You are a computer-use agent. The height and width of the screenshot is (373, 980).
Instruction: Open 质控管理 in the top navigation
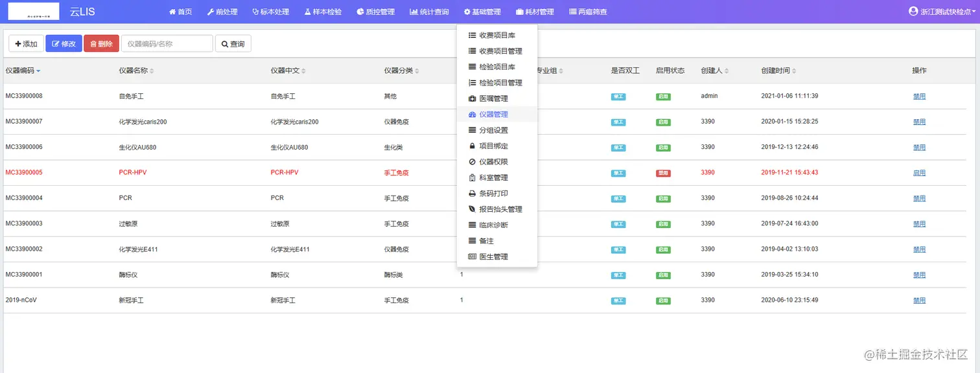pos(375,11)
